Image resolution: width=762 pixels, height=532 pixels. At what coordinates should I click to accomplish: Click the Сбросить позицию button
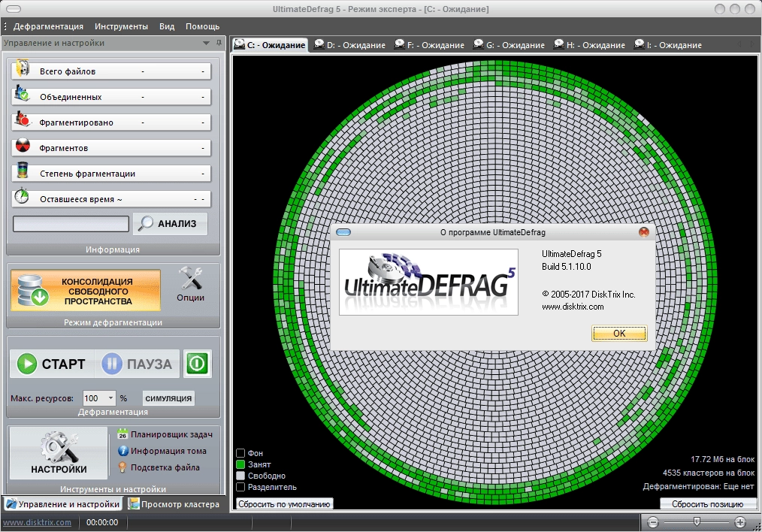(x=708, y=503)
